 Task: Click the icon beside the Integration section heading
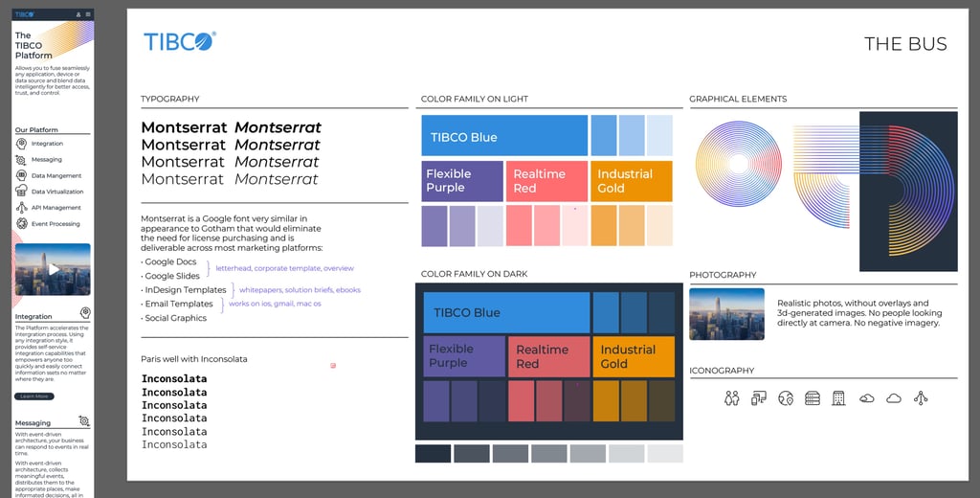(x=85, y=312)
